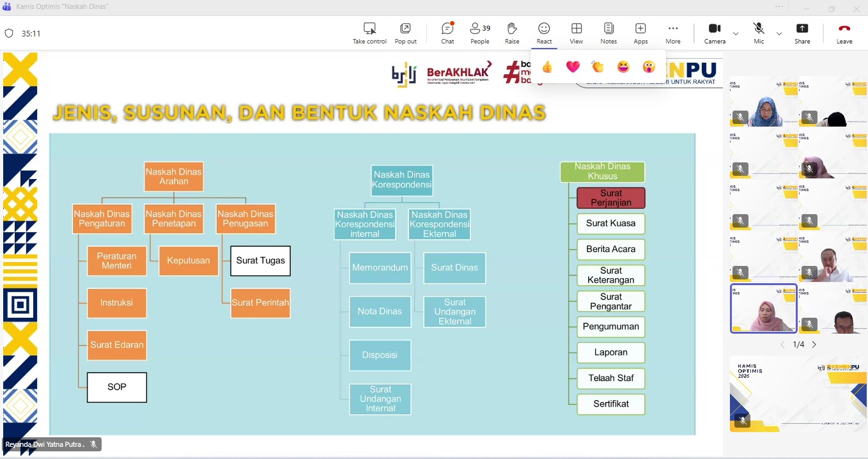Show the People participants list
The image size is (868, 459).
click(479, 33)
